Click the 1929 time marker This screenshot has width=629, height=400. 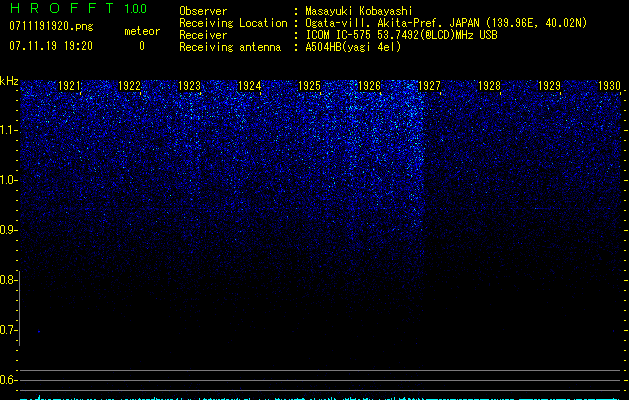pos(549,86)
